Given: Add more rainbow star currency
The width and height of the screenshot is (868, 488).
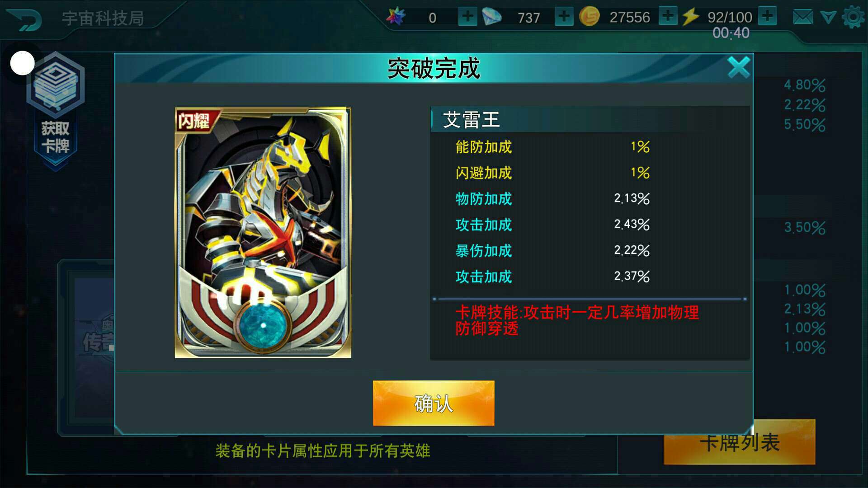Looking at the screenshot, I should 467,17.
